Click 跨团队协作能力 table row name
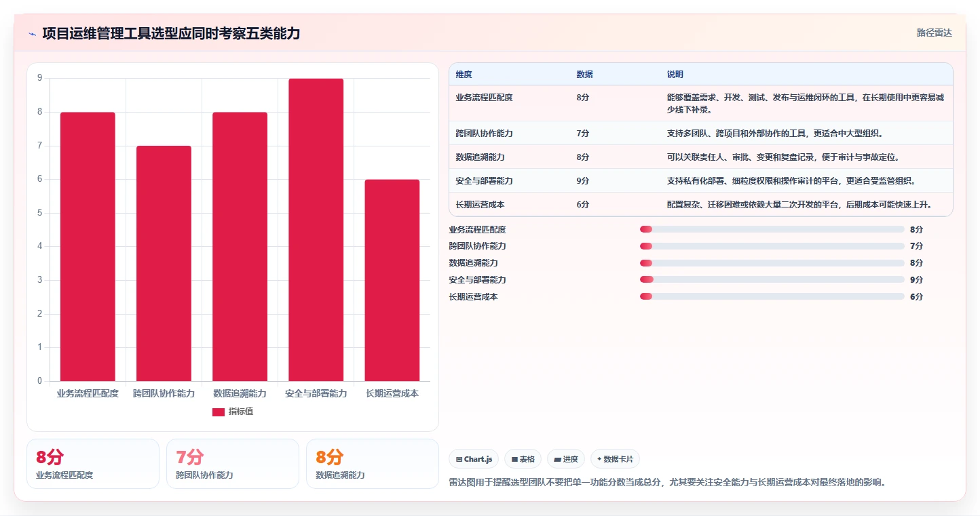980x516 pixels. pyautogui.click(x=485, y=134)
